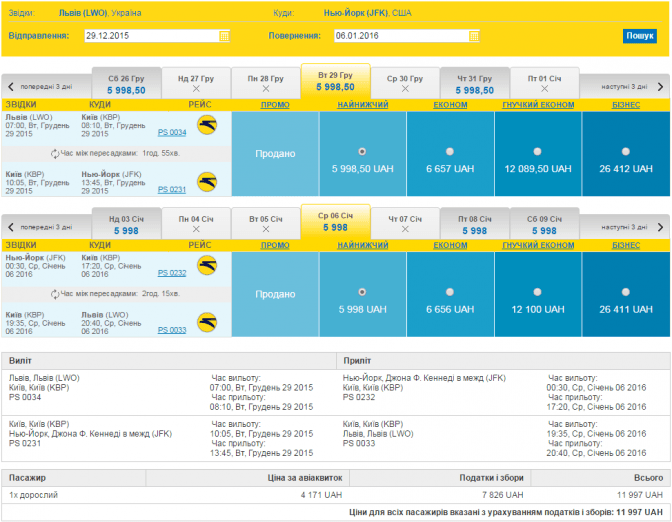Screen dimensions: 672x522
Task: Open the БІЗНЕС fare link in return table
Action: coord(626,246)
